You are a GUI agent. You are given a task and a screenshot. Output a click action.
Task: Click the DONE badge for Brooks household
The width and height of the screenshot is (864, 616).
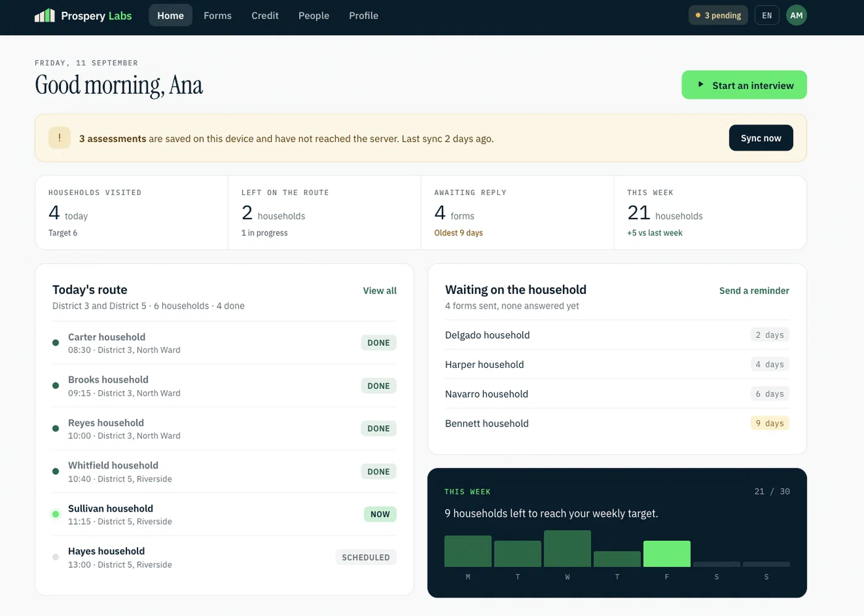[378, 386]
